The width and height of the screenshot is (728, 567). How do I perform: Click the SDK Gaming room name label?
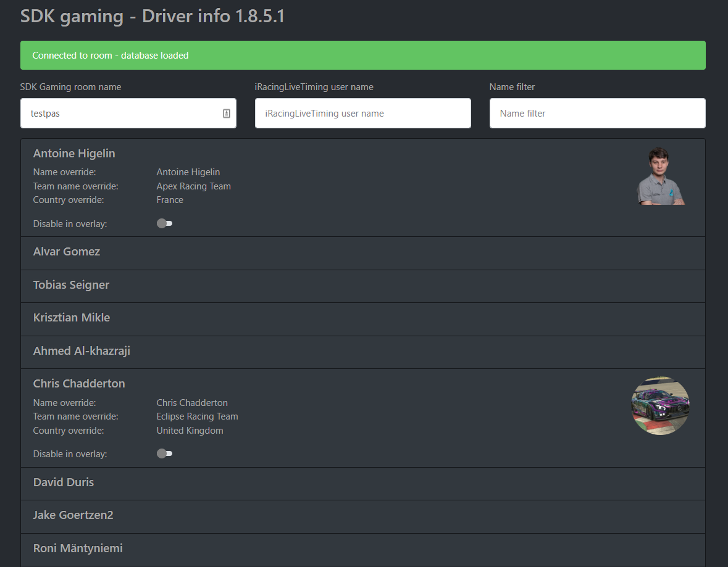(70, 87)
